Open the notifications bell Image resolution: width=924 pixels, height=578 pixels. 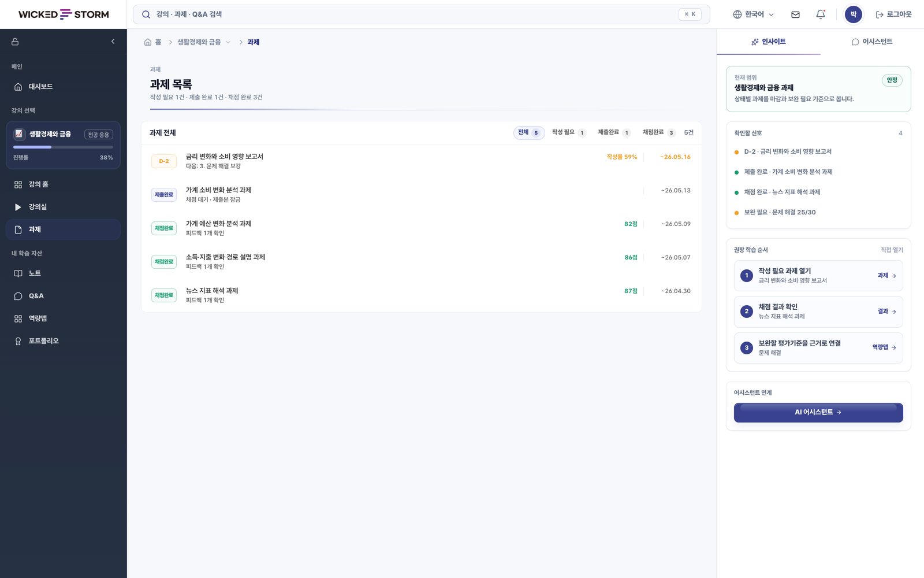click(821, 14)
